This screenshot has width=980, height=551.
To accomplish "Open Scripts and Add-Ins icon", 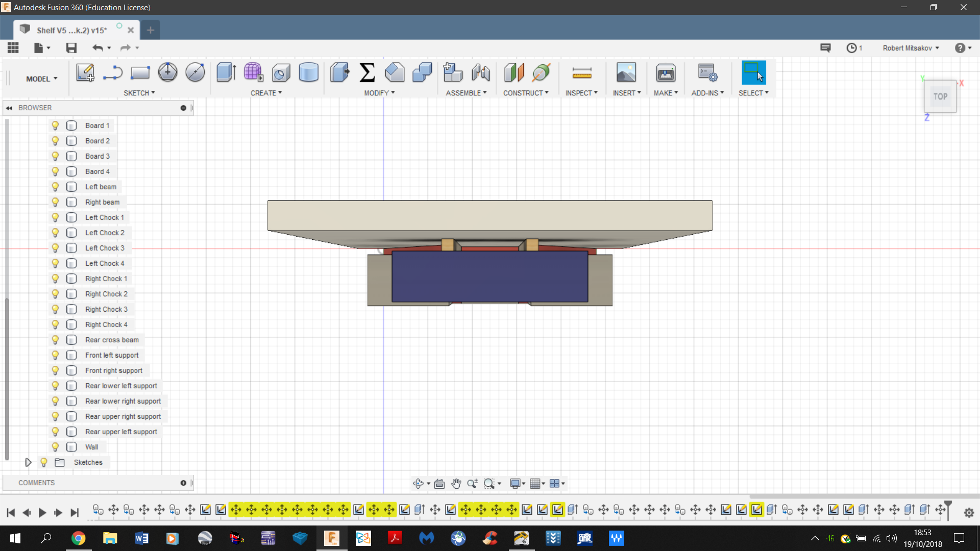I will click(x=707, y=72).
